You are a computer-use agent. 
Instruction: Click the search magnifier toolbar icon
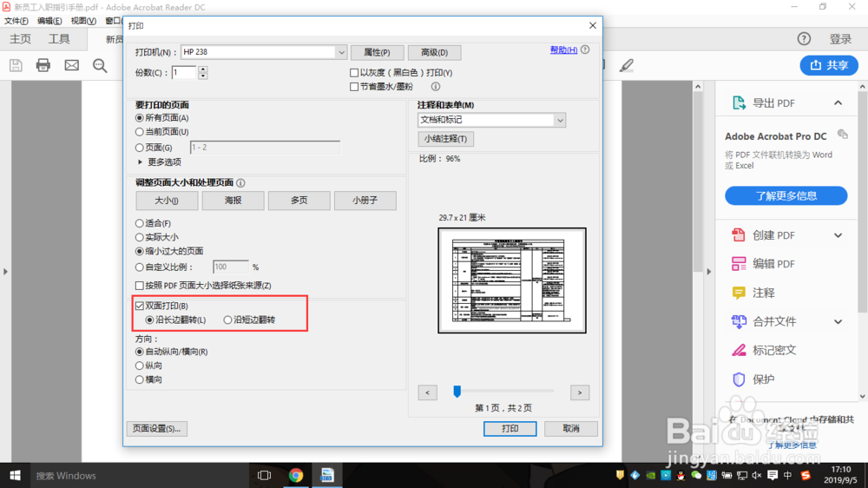[100, 65]
